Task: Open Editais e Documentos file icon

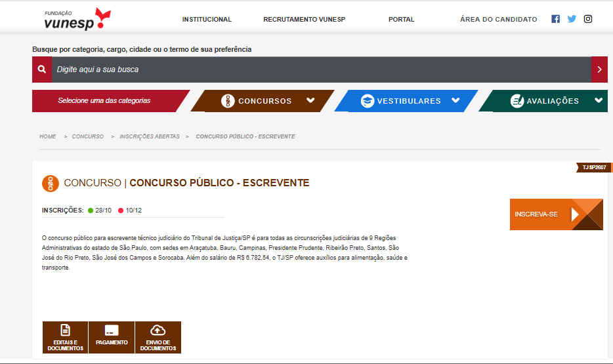Action: tap(65, 330)
